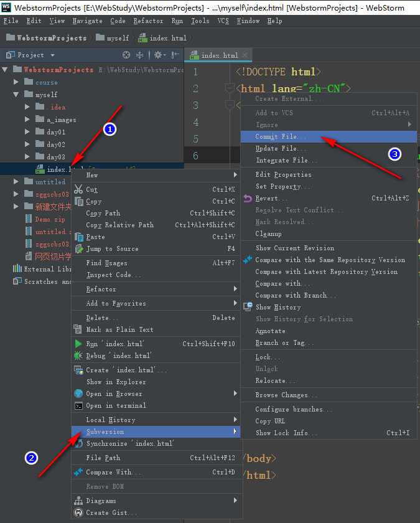Click the Show History icon

pyautogui.click(x=248, y=306)
